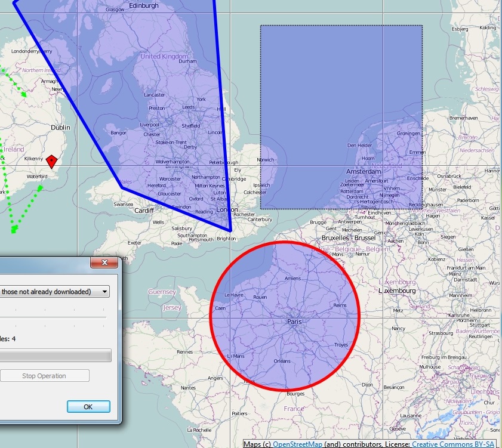Screen dimensions: 502x448
Task: Open the Creative Commons BY-SA license link
Action: (x=453, y=444)
